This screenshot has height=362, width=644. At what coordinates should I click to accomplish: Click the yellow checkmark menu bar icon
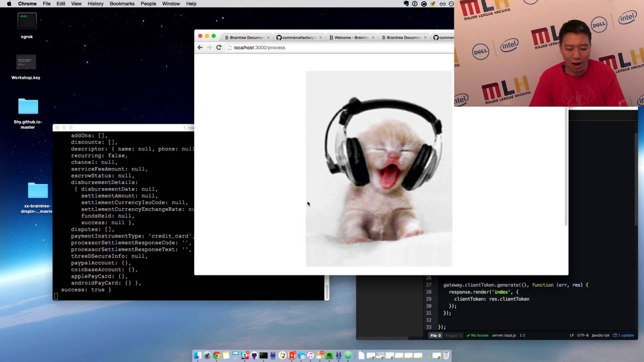432,4
